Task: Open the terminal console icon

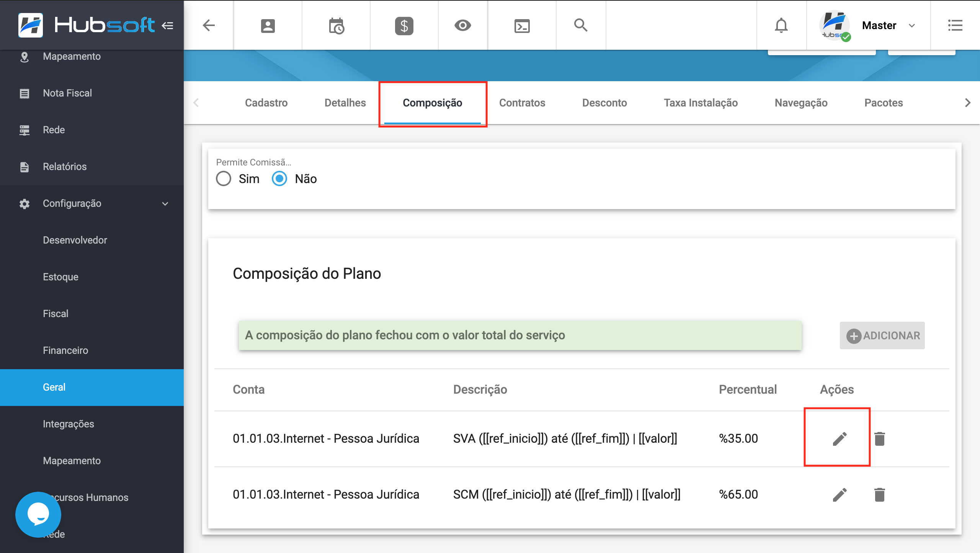Action: click(522, 26)
